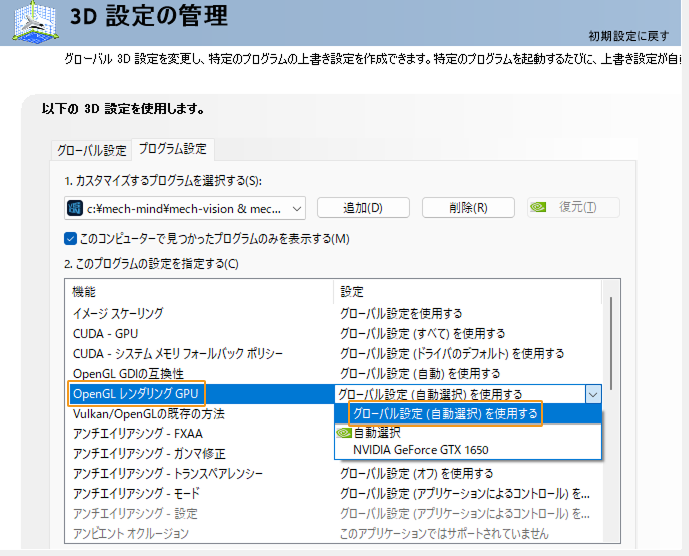Click the 初期設定に戻す link

[629, 36]
